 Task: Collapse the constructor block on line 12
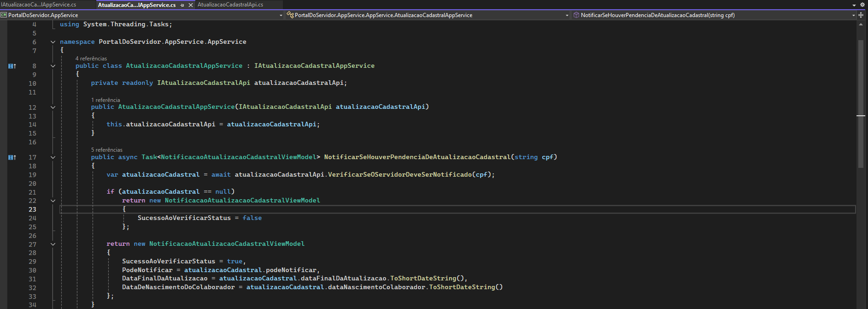[53, 107]
